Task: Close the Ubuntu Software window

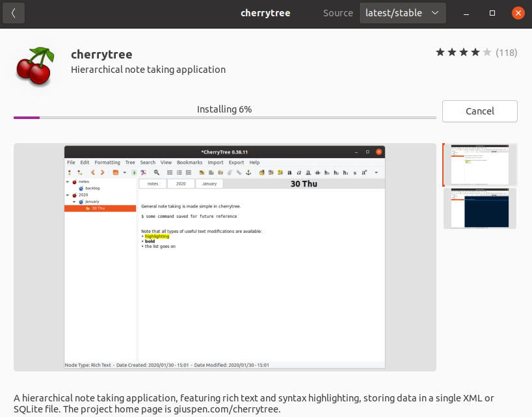Action: pyautogui.click(x=518, y=13)
